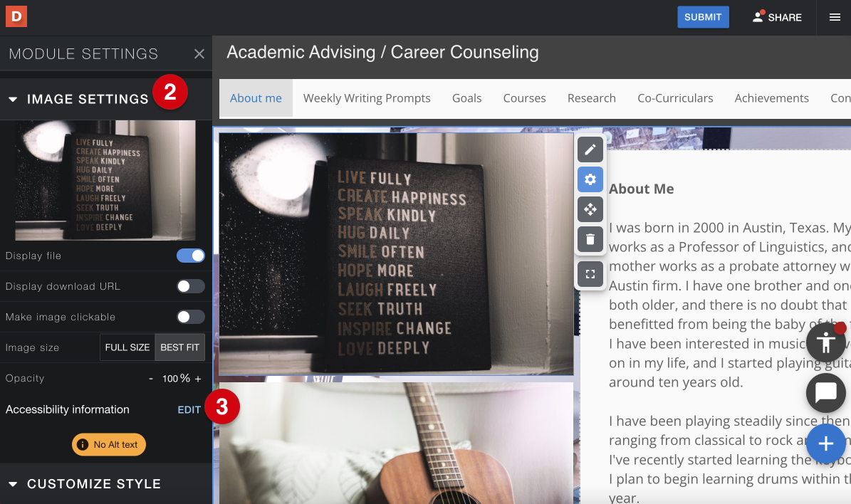
Task: Open module settings gear icon
Action: point(590,179)
